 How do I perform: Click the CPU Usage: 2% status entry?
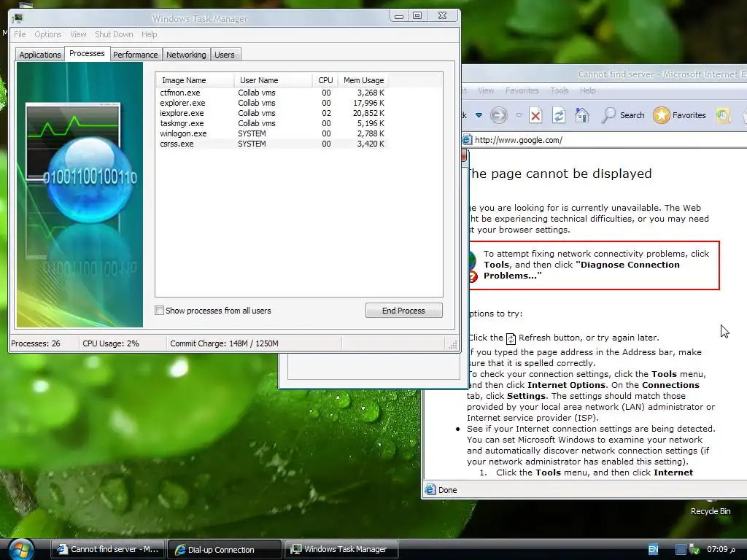[111, 343]
